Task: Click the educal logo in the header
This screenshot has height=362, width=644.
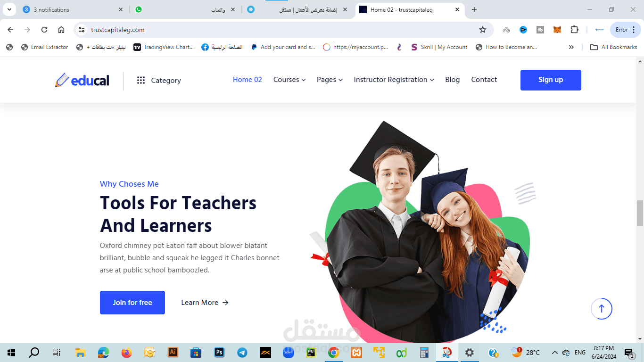Action: 82,80
